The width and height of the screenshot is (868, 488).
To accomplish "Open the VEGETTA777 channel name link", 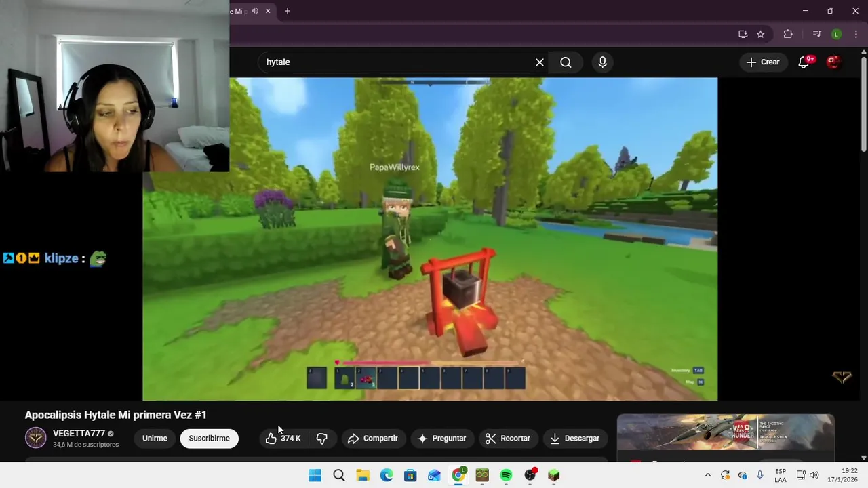I will point(79,434).
